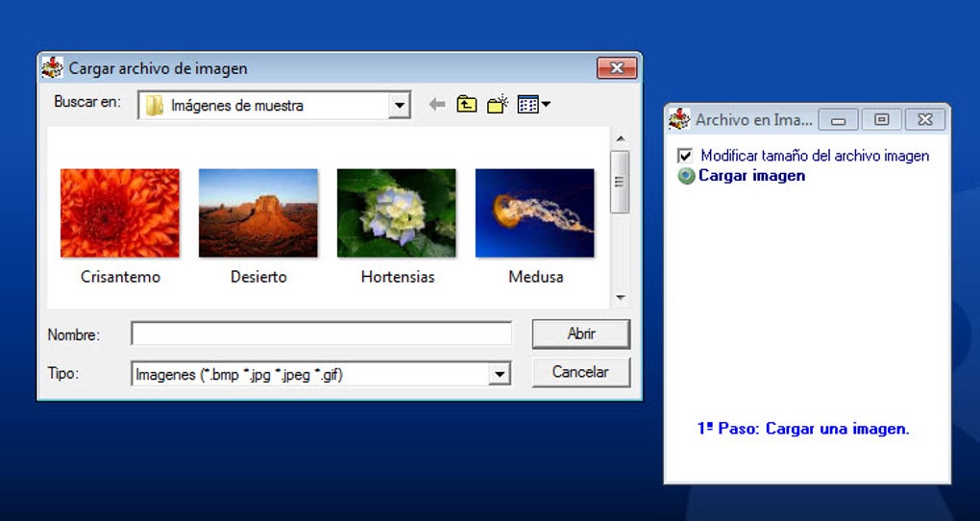
Task: Click the green Cargar imagen icon
Action: [x=686, y=176]
